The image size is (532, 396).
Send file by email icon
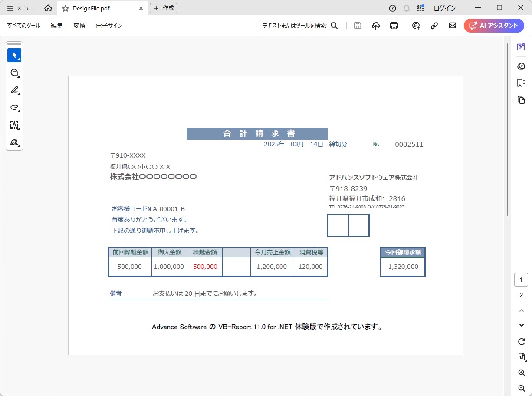click(x=452, y=26)
